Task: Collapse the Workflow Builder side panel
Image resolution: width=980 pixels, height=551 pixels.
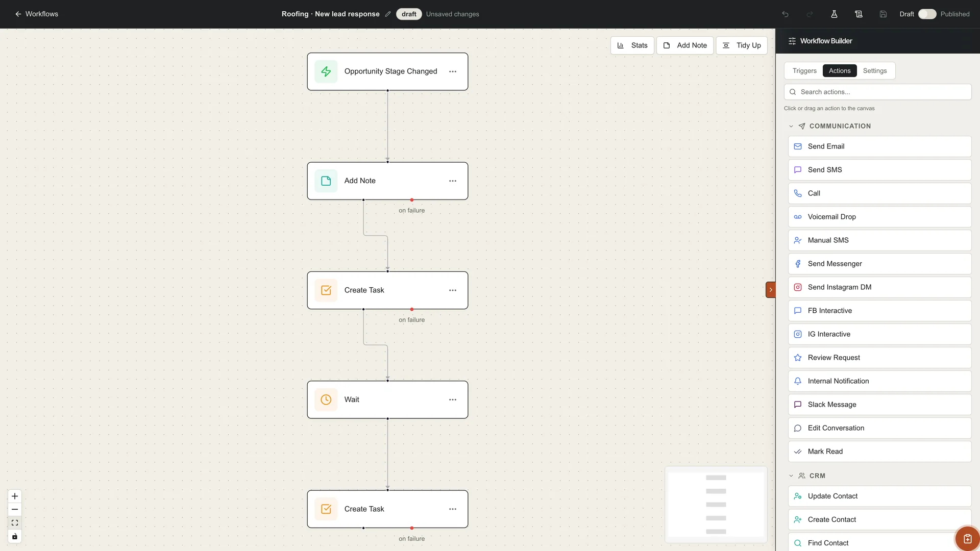Action: click(x=770, y=290)
